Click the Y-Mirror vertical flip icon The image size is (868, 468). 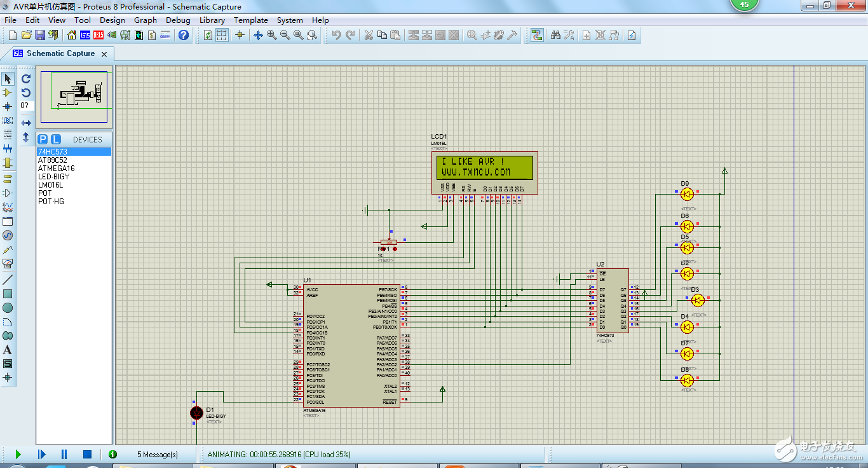tap(26, 137)
